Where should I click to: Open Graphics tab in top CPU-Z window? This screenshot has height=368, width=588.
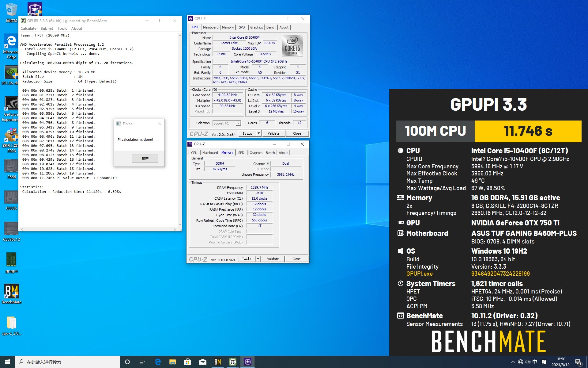257,27
